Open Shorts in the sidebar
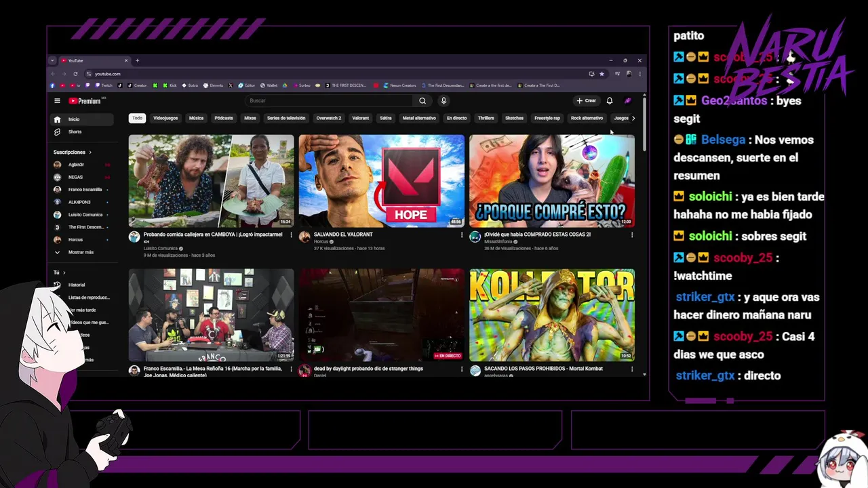The width and height of the screenshot is (868, 488). 83,131
